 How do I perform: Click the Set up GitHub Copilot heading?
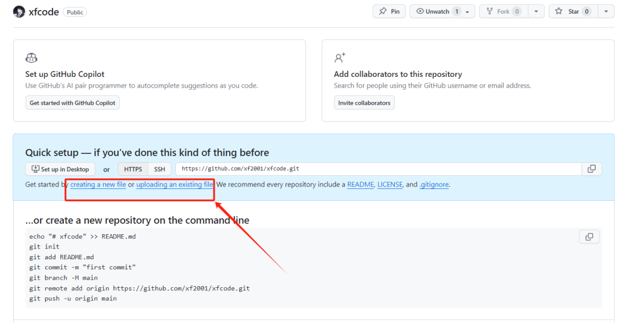click(65, 74)
